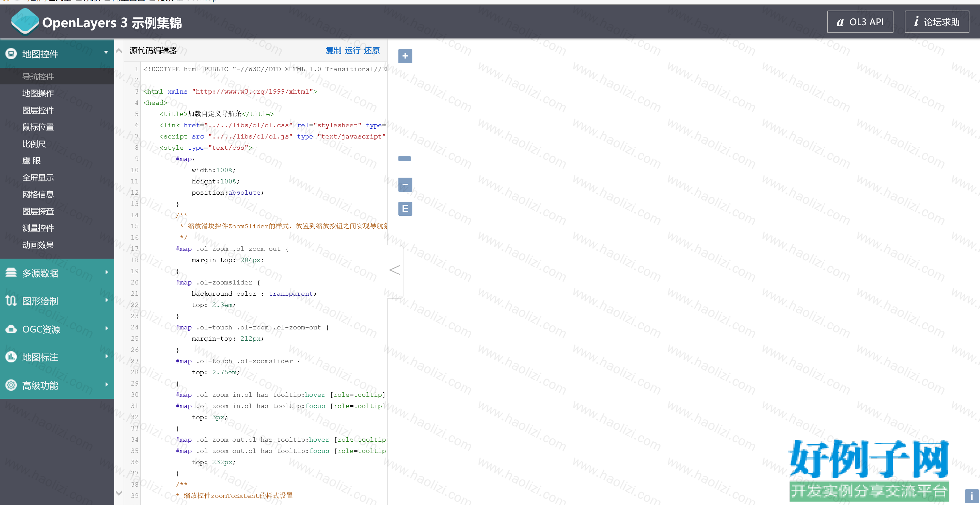This screenshot has width=980, height=505.
Task: Click 运行 to run the code
Action: pos(352,51)
